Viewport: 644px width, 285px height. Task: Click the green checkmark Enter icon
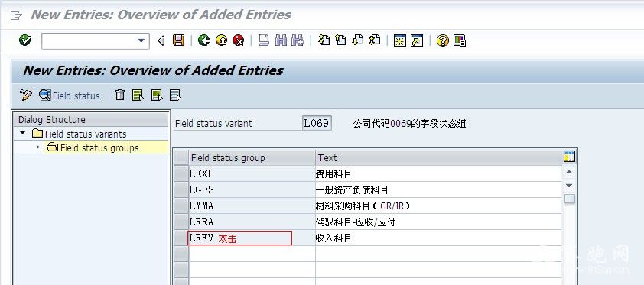25,40
